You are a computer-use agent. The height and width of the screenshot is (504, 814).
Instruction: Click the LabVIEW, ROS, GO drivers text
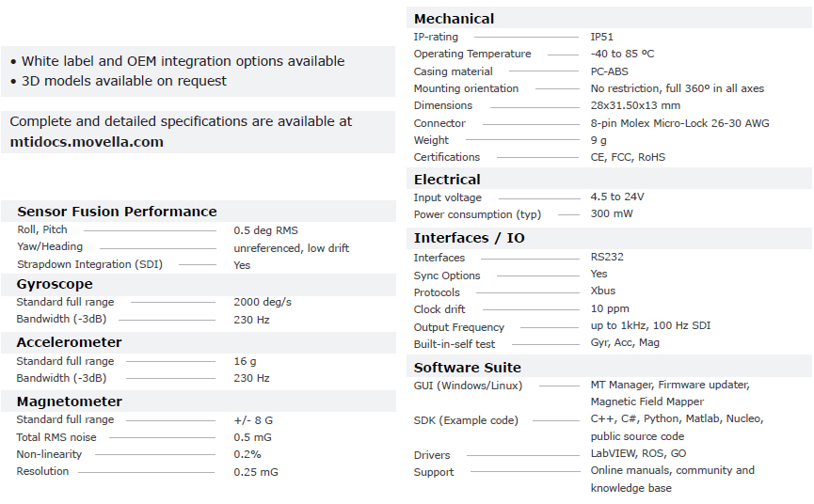638,454
